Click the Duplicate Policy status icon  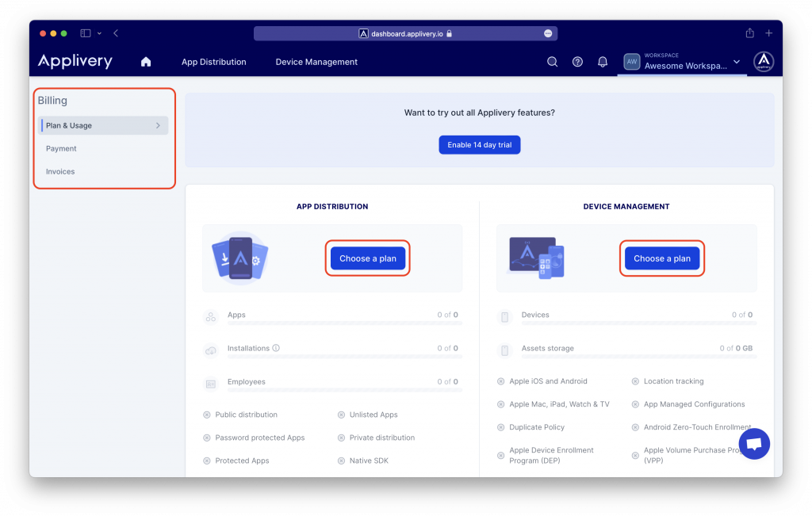coord(501,427)
